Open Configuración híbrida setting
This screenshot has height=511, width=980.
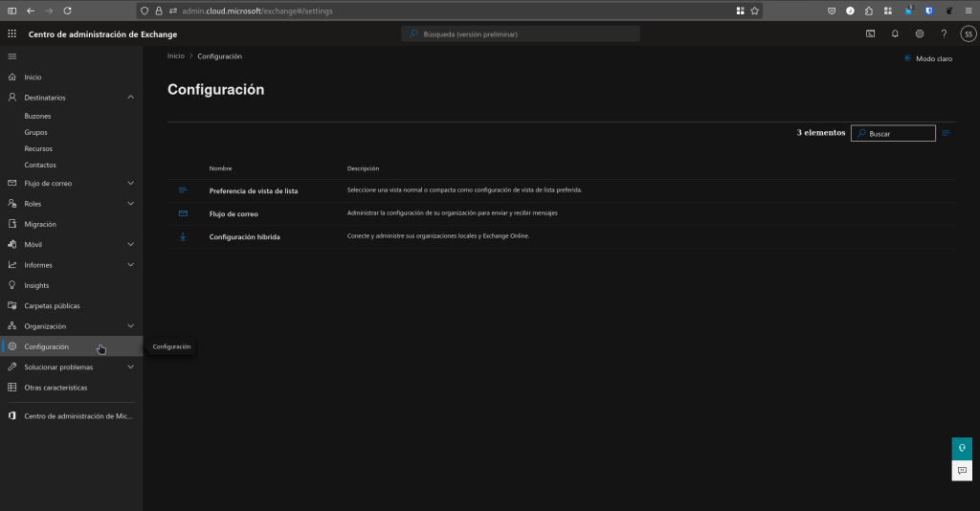coord(244,236)
